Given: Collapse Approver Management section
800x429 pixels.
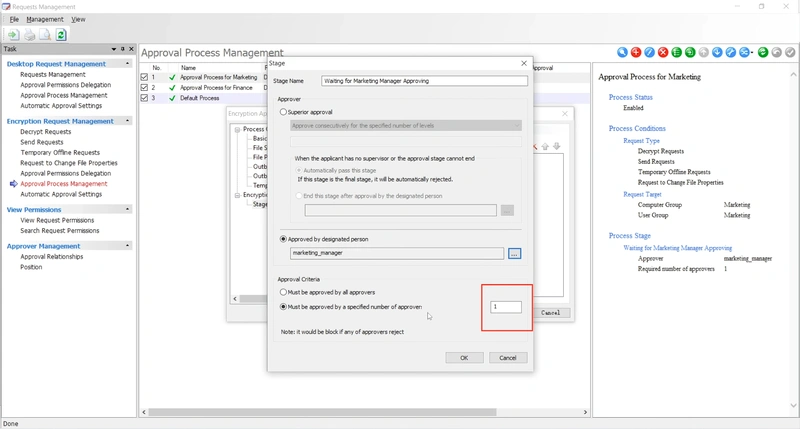Looking at the screenshot, I should click(127, 246).
